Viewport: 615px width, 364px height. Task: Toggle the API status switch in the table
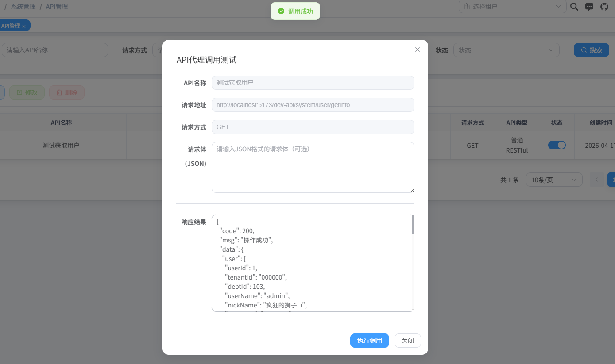[x=557, y=145]
